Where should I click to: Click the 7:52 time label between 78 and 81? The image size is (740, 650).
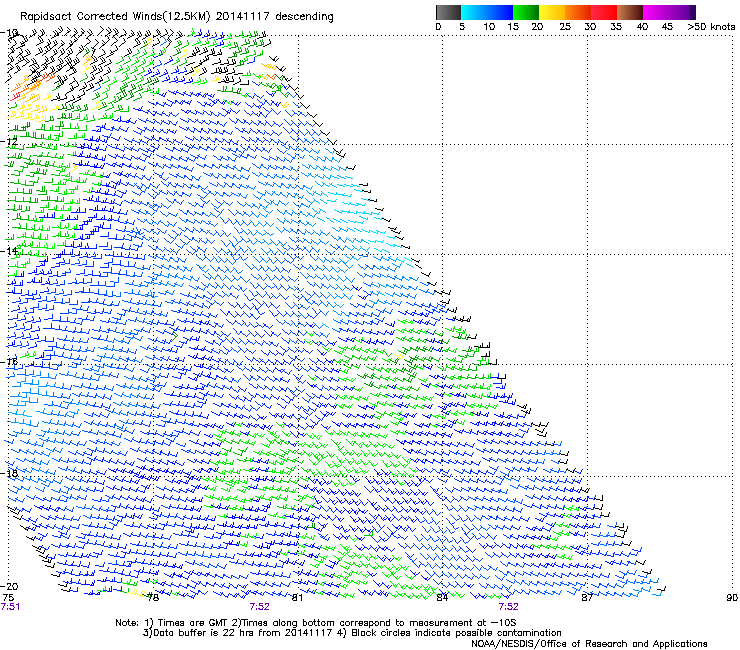click(x=260, y=607)
